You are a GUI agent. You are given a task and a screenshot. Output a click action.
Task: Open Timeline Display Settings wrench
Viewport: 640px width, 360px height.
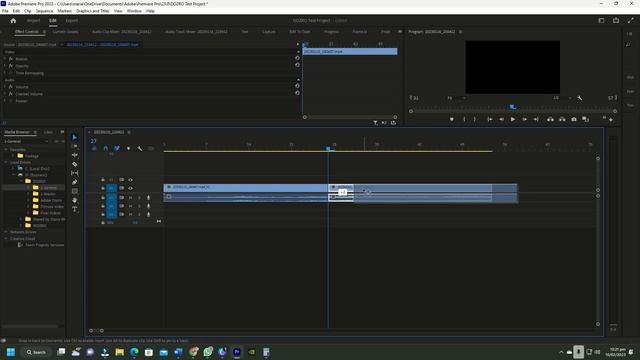[140, 148]
